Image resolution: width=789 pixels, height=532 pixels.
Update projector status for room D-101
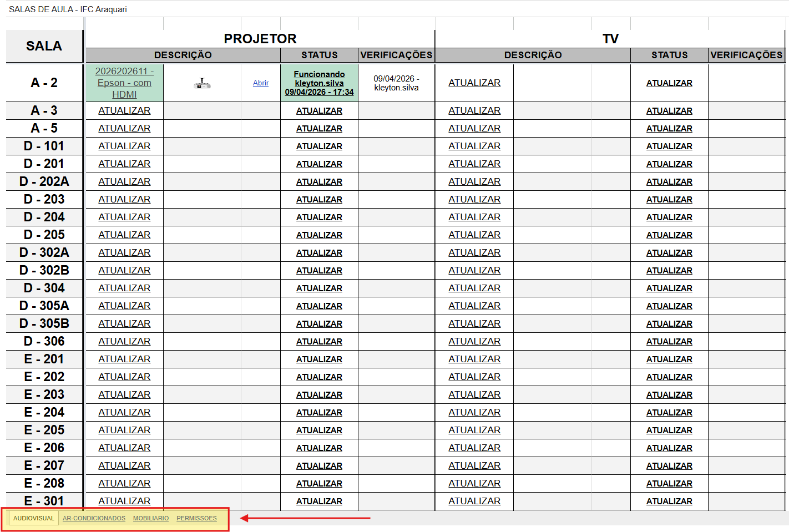(x=319, y=146)
